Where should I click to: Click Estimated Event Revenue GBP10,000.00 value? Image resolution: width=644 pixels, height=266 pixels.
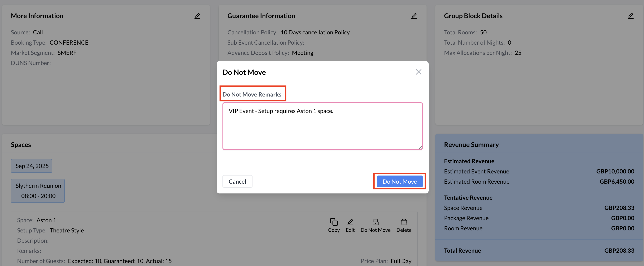(615, 171)
